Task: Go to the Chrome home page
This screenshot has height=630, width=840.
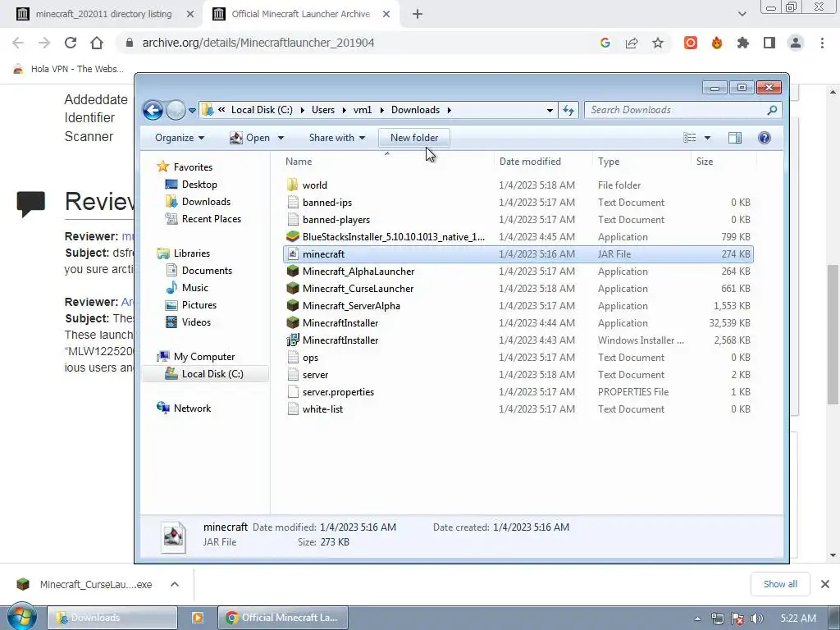Action: pos(97,43)
